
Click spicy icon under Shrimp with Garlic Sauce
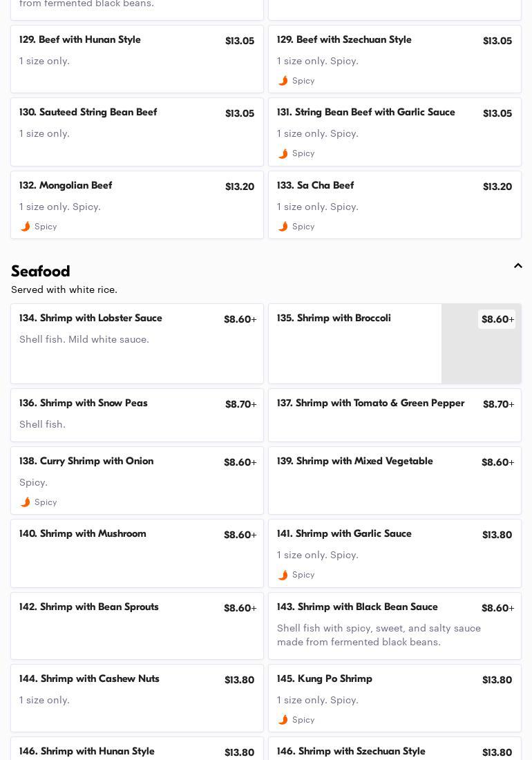[x=283, y=575]
